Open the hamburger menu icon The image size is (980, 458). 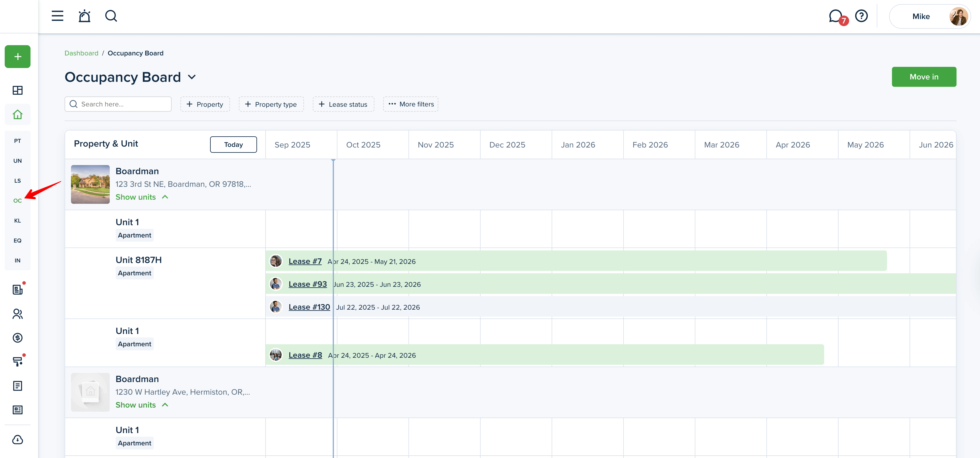click(x=58, y=16)
